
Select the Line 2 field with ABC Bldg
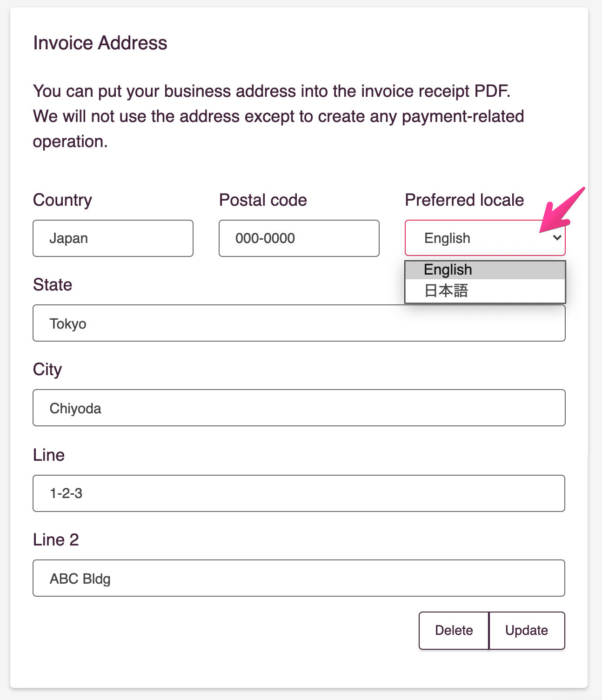(299, 578)
